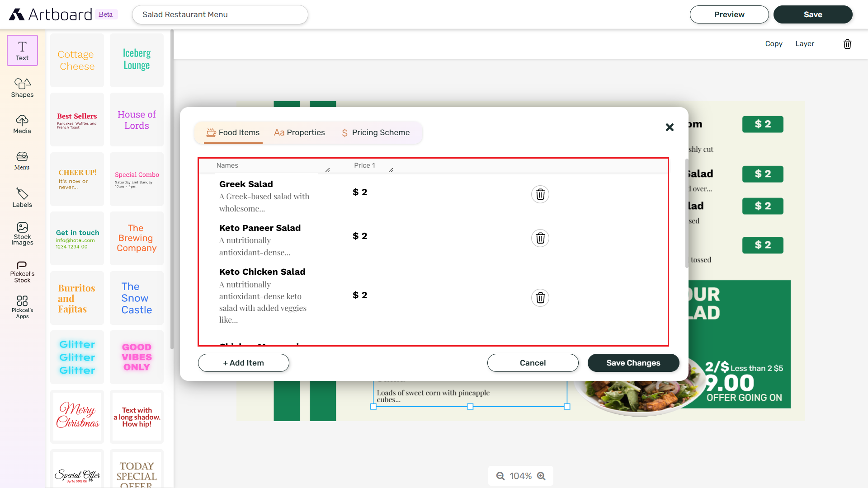Select the Menu tool in sidebar
The width and height of the screenshot is (868, 488).
click(x=22, y=161)
